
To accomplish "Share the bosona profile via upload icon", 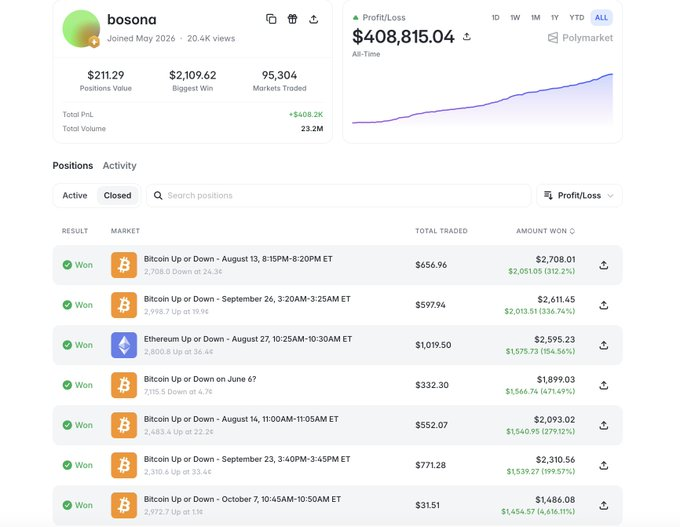I will click(x=314, y=19).
